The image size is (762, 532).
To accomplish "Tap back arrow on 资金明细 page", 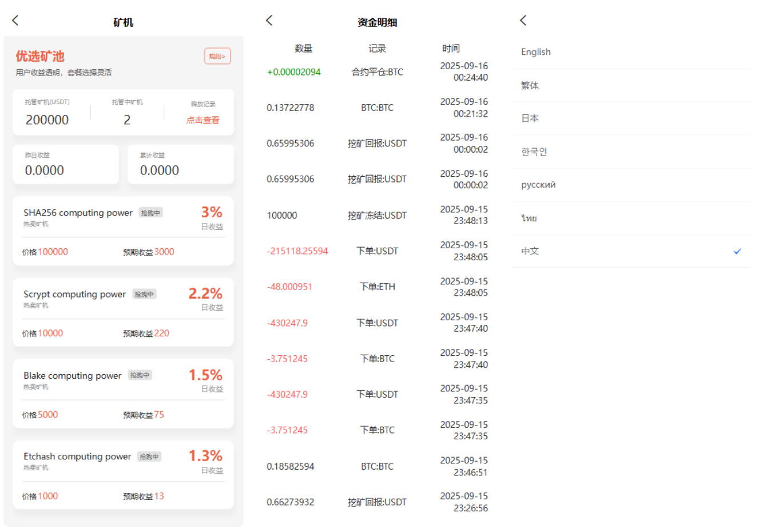I will tap(269, 21).
